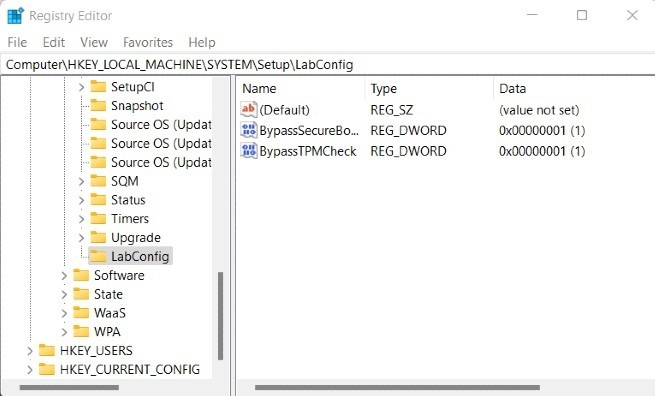The image size is (655, 396).
Task: Expand the SQM key
Action: click(x=81, y=181)
